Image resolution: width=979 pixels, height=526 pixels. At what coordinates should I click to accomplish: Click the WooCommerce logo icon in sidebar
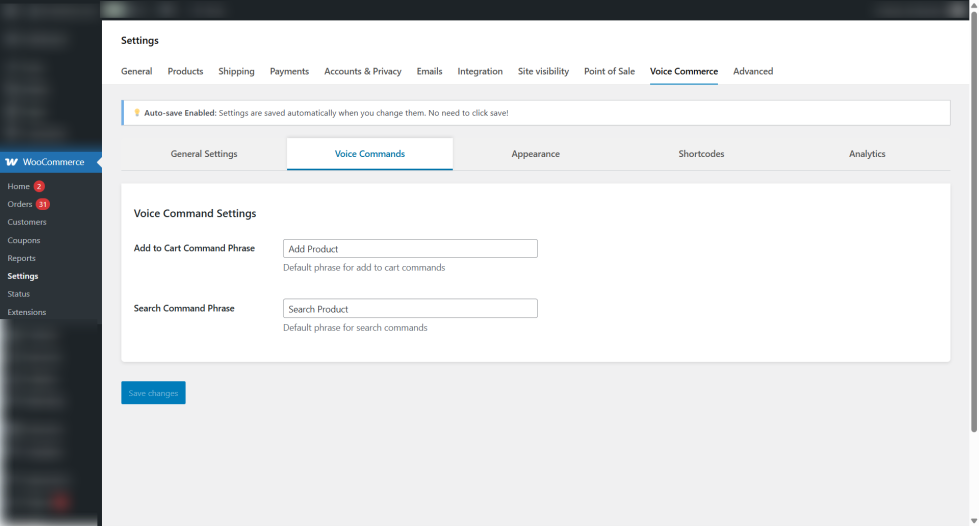(11, 162)
